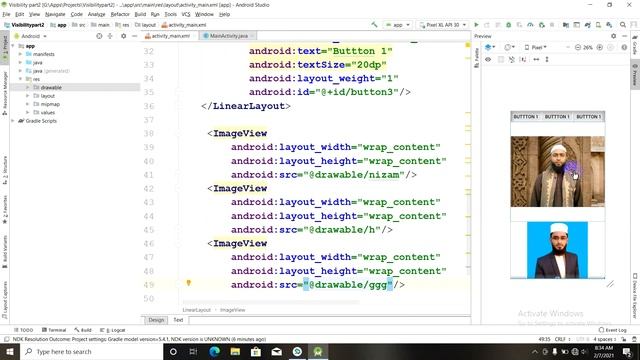
Task: Click Project panel collapse-all icon
Action: [110, 36]
